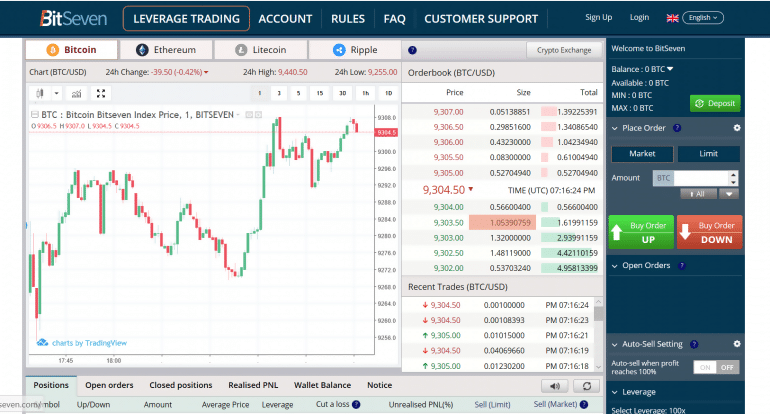Viewport: 770px width, 414px height.
Task: Switch to Closed positions tab
Action: [x=181, y=385]
